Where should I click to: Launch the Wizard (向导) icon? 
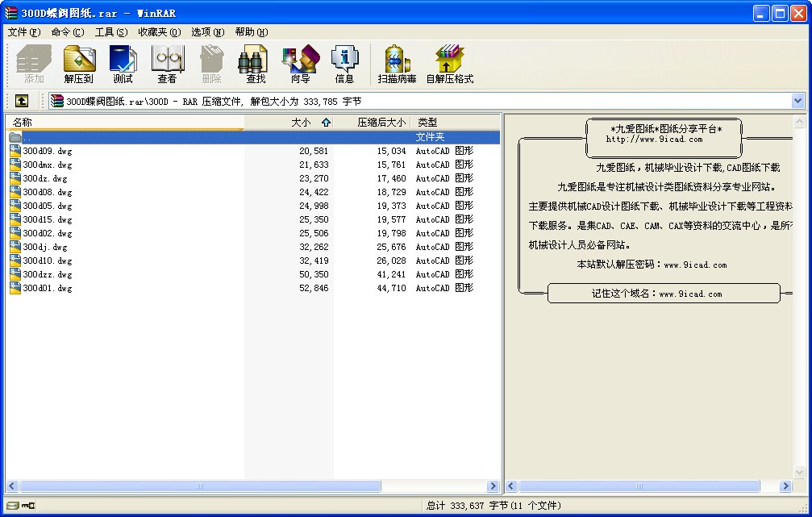point(300,64)
